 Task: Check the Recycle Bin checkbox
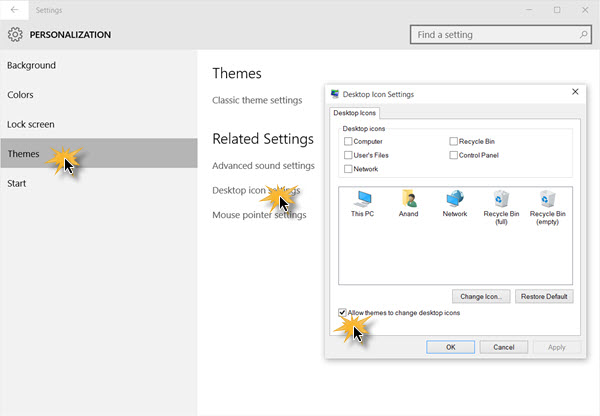[x=453, y=142]
